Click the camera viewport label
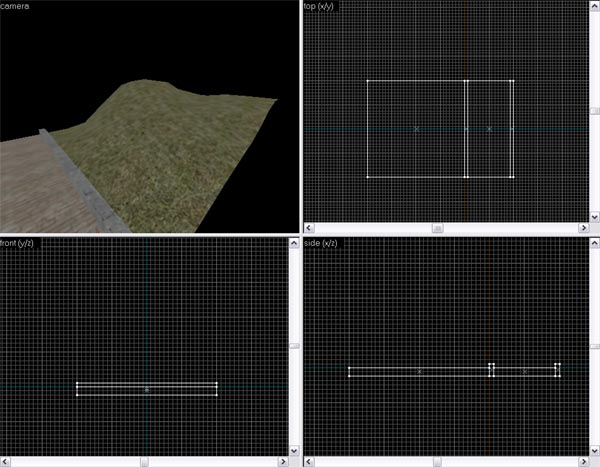 coord(15,6)
